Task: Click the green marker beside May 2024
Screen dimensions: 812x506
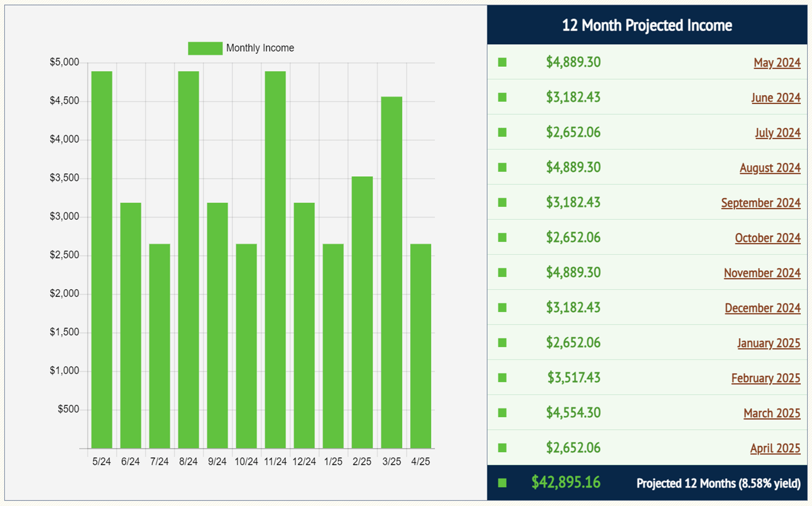Action: point(503,62)
